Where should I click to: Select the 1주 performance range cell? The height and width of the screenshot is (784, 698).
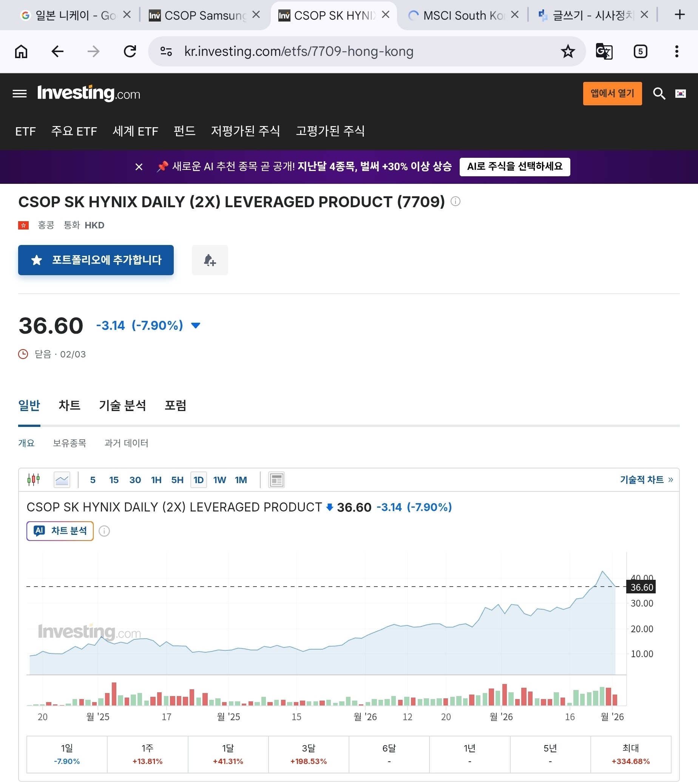(x=147, y=754)
